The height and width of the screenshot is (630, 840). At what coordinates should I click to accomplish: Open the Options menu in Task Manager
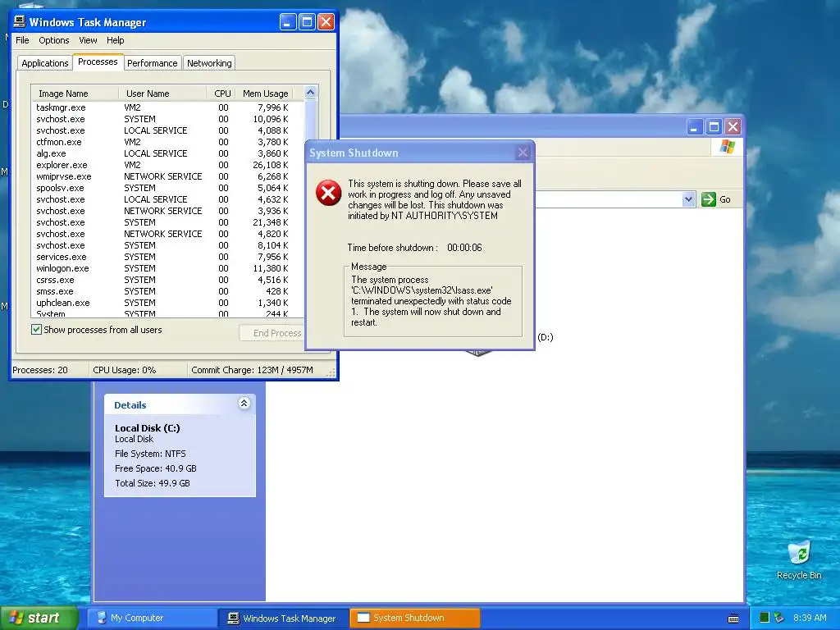pos(53,40)
